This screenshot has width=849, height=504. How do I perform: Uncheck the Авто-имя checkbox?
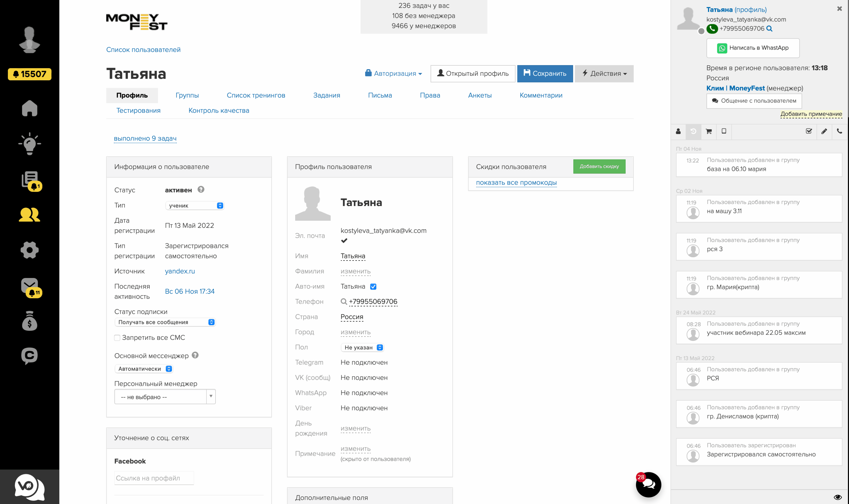(373, 287)
